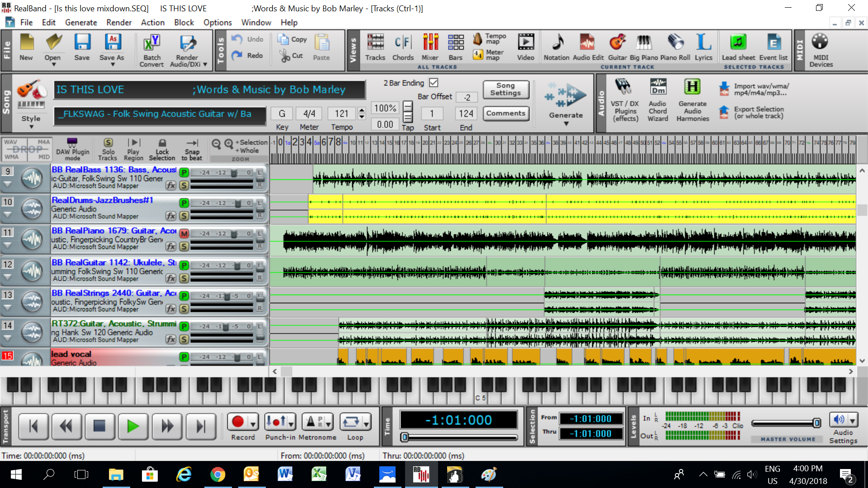Open the Tracks view
Screen dimensions: 868x488
point(375,47)
